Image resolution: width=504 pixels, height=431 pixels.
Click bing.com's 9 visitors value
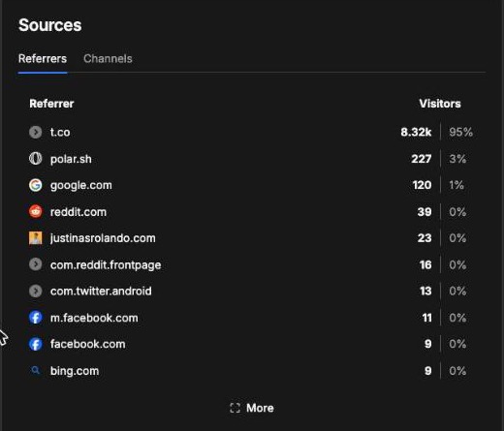point(427,371)
